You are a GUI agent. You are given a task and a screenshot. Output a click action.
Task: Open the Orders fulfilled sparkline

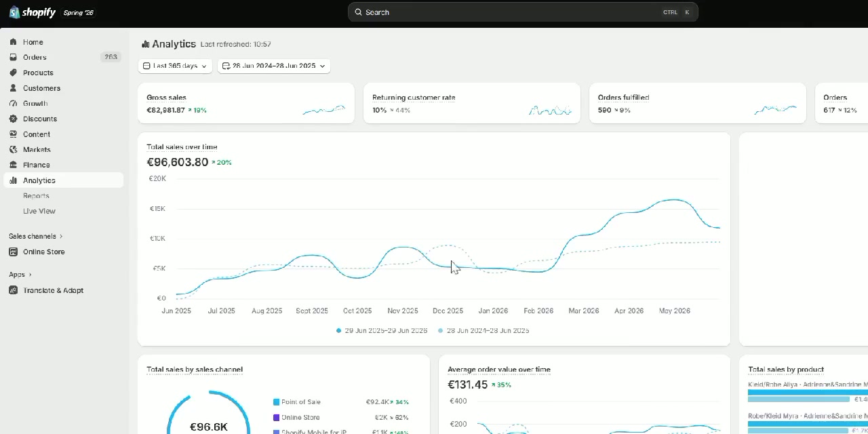(x=776, y=109)
